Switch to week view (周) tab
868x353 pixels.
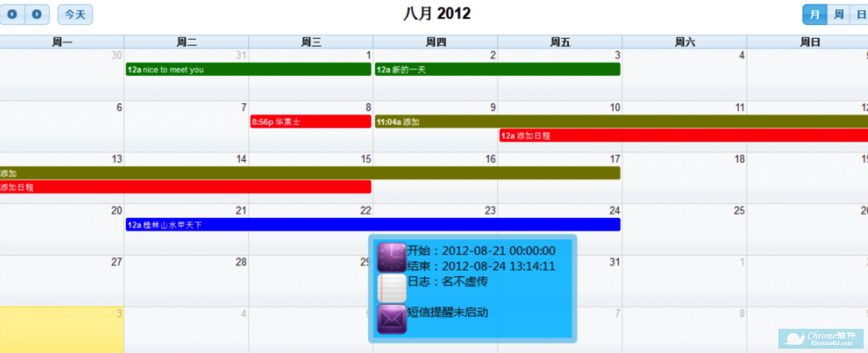[x=838, y=14]
